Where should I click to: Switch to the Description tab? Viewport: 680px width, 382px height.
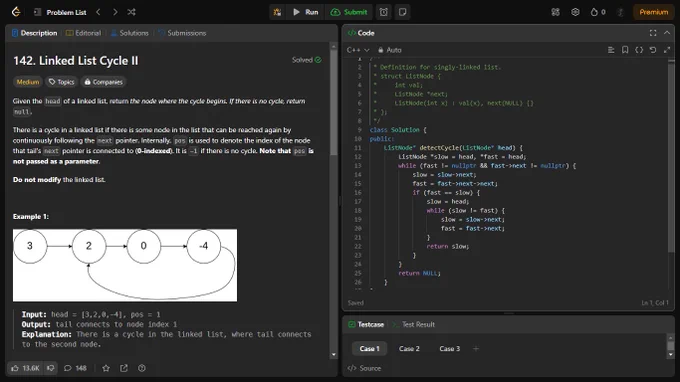(35, 33)
